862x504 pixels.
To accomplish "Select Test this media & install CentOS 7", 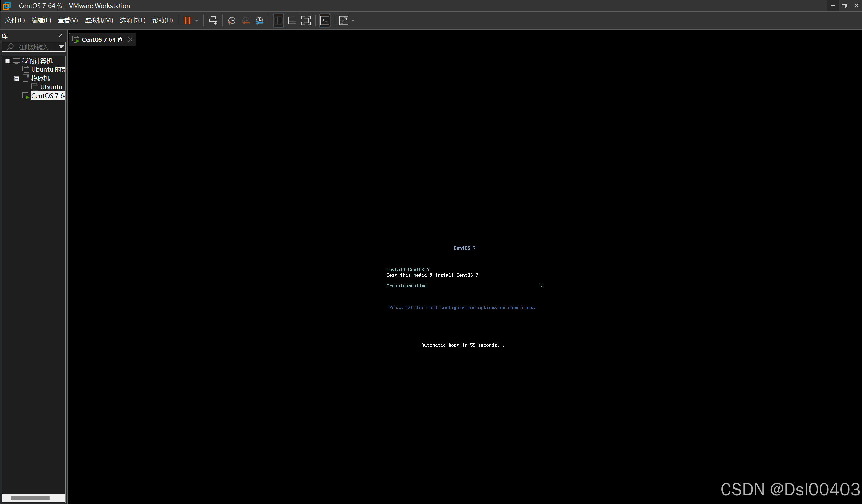I will (x=433, y=275).
